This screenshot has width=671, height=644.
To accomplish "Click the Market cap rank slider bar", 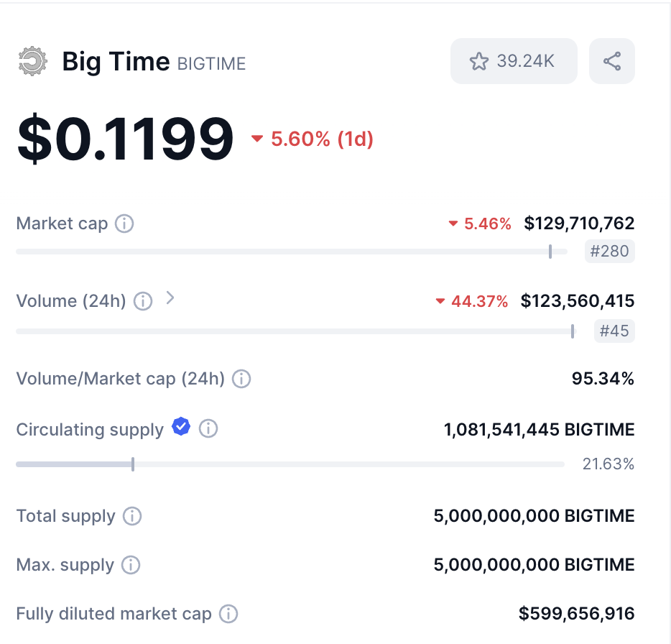I will click(x=291, y=252).
